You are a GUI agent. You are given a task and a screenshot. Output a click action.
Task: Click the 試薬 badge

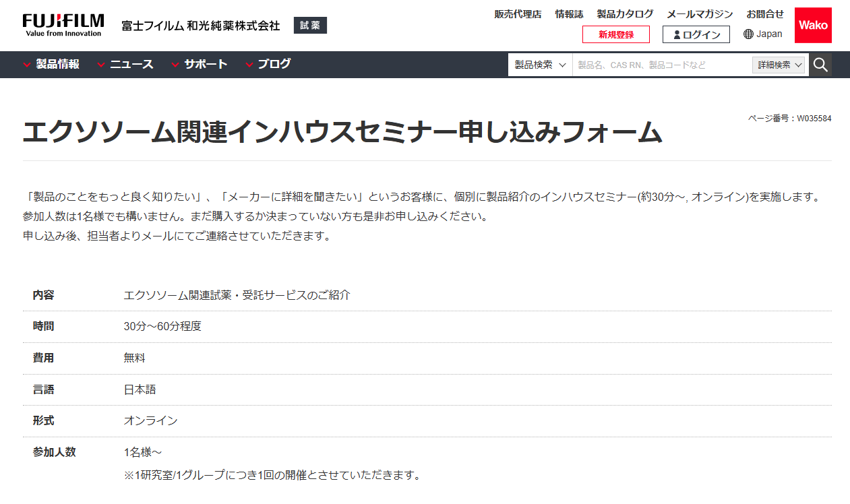coord(310,26)
